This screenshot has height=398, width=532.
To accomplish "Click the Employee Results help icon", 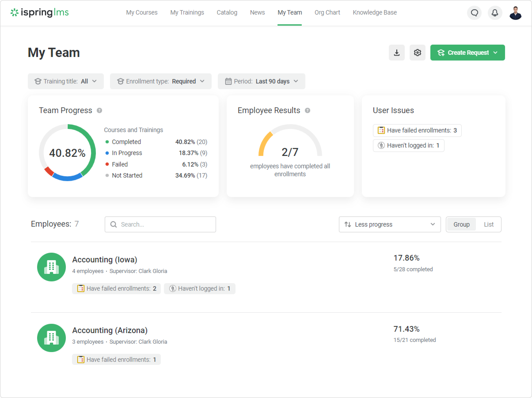I will coord(307,110).
